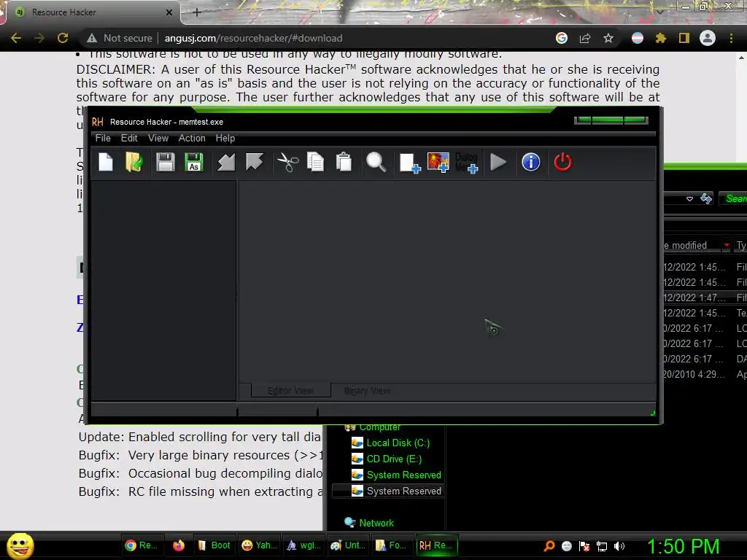Click the first flag arrow toolbar icon
Screen dimensions: 747x560
(x=226, y=162)
